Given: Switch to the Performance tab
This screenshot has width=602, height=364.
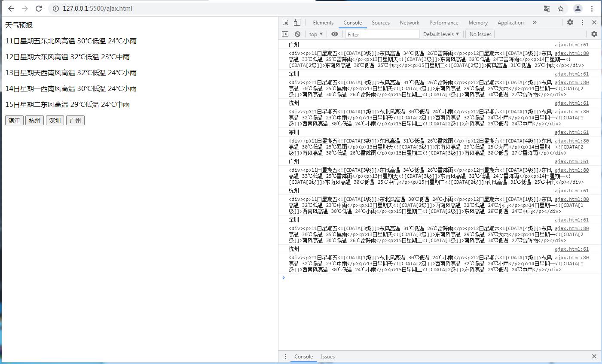Looking at the screenshot, I should click(x=444, y=23).
